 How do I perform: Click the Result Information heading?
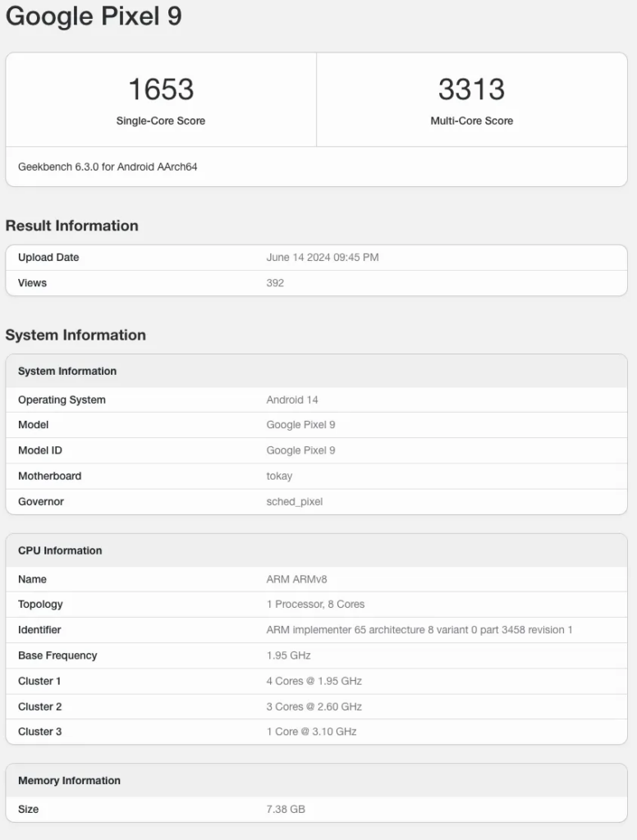(x=72, y=226)
